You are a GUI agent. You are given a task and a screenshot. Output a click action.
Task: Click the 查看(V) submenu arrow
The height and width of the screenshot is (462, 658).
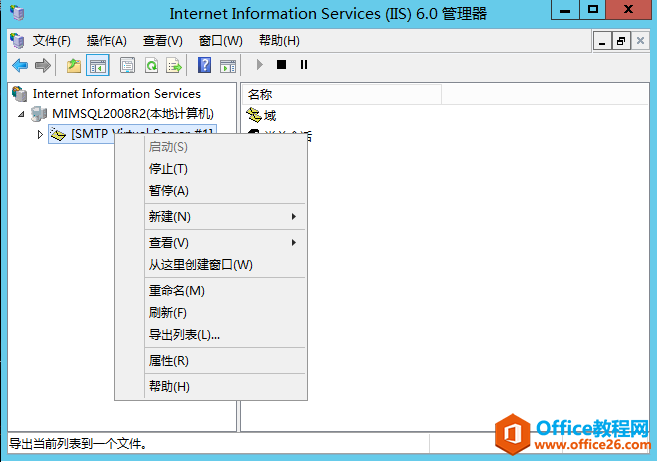pos(294,243)
